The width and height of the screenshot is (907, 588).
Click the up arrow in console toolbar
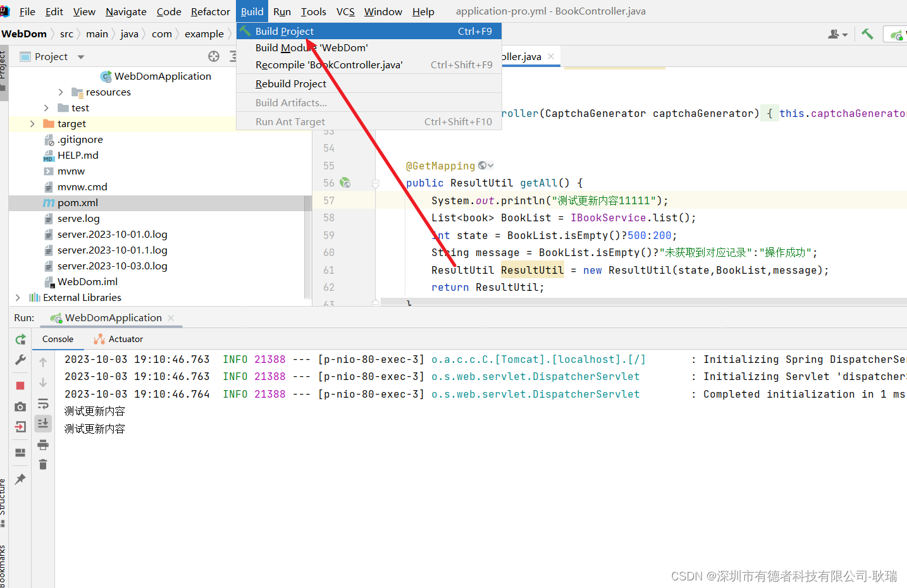[x=43, y=362]
